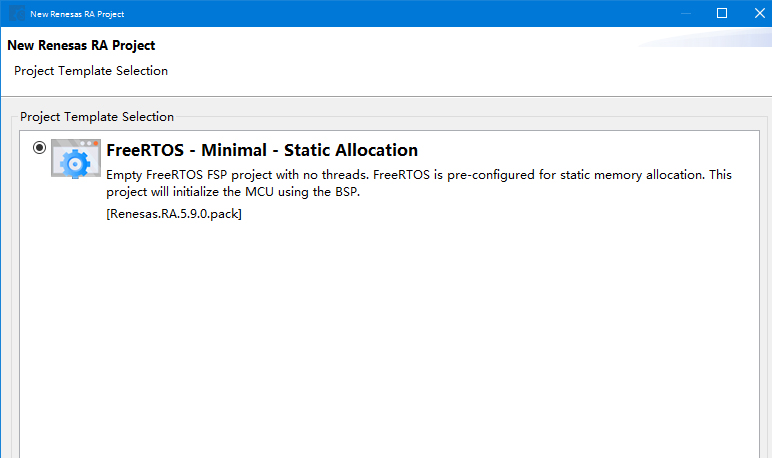This screenshot has height=458, width=772.
Task: Click the "FreeRTOS - Minimal - Static Allocation" title
Action: [262, 151]
